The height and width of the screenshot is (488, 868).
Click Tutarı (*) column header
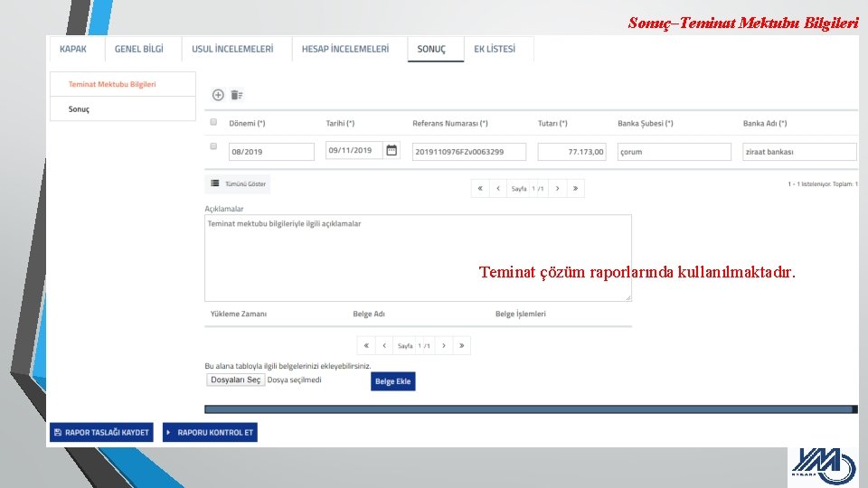click(552, 124)
